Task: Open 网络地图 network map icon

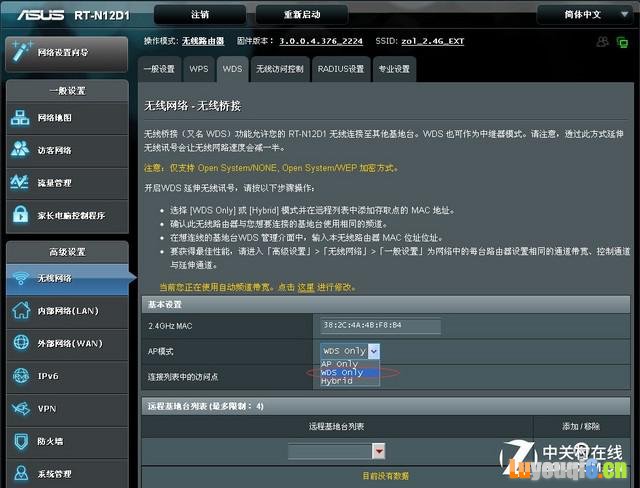Action: point(20,118)
